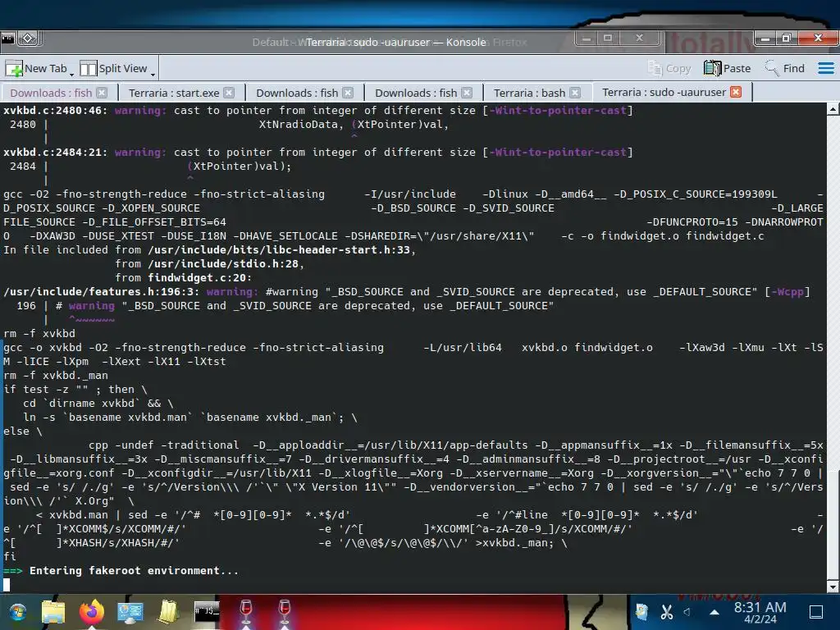This screenshot has width=840, height=630.
Task: Open the volume speaker tray icon
Action: 687,612
